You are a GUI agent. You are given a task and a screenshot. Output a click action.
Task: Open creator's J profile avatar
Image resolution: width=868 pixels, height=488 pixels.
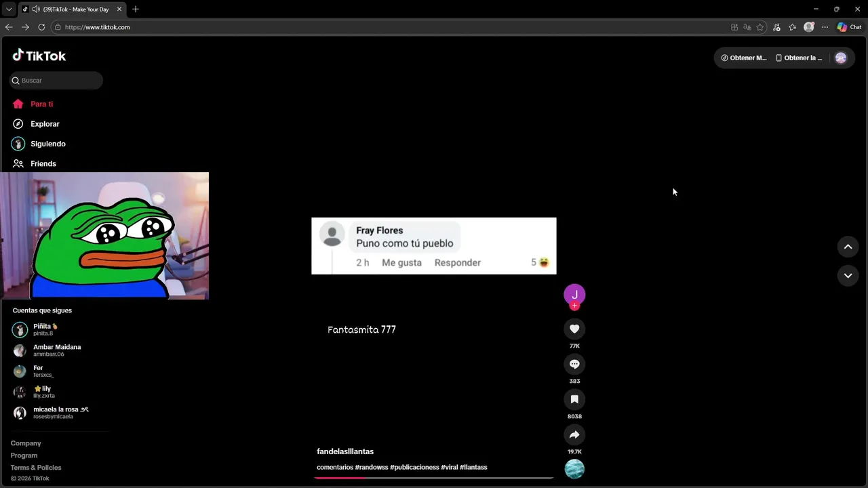574,294
